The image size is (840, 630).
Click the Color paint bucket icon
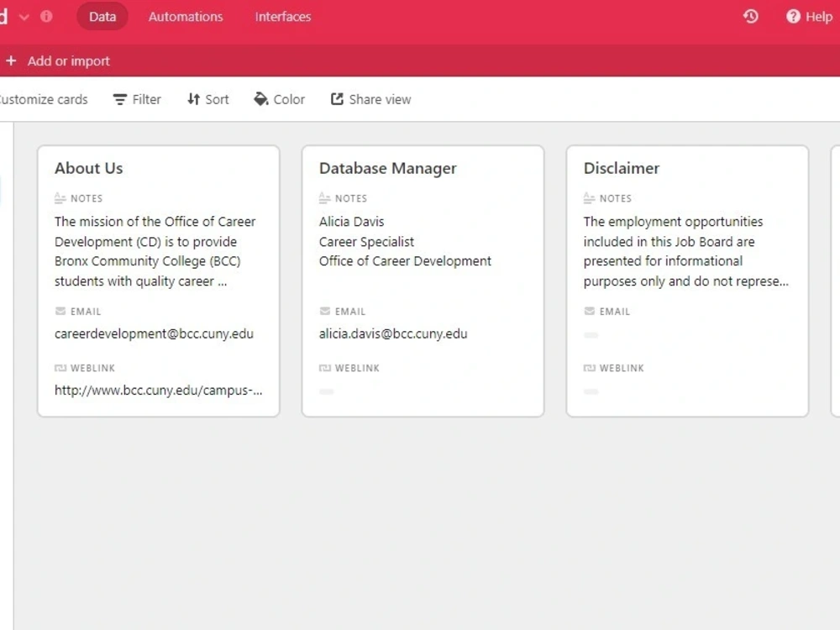point(261,99)
